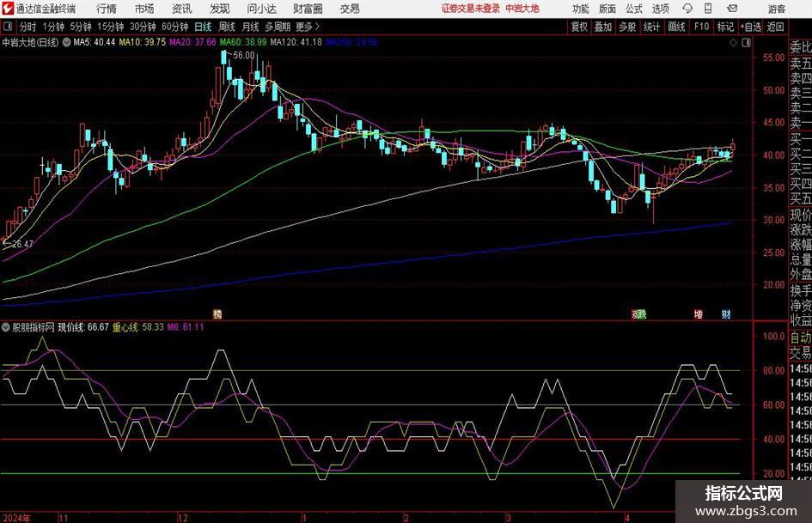Click the 统计 statistics button
This screenshot has width=812, height=523.
[652, 27]
